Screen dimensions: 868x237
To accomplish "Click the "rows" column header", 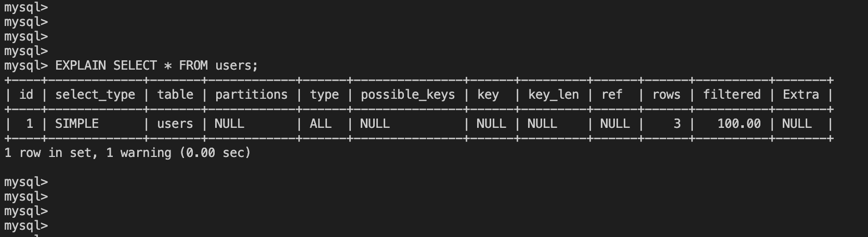I will coord(666,95).
